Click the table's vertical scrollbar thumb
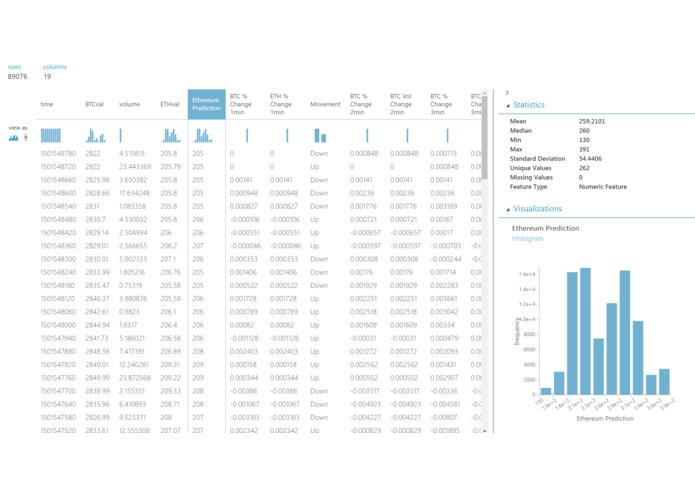The image size is (695, 494). point(484,137)
